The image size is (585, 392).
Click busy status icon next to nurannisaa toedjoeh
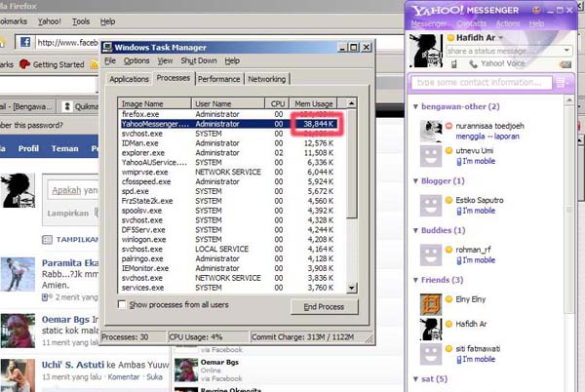click(x=448, y=126)
